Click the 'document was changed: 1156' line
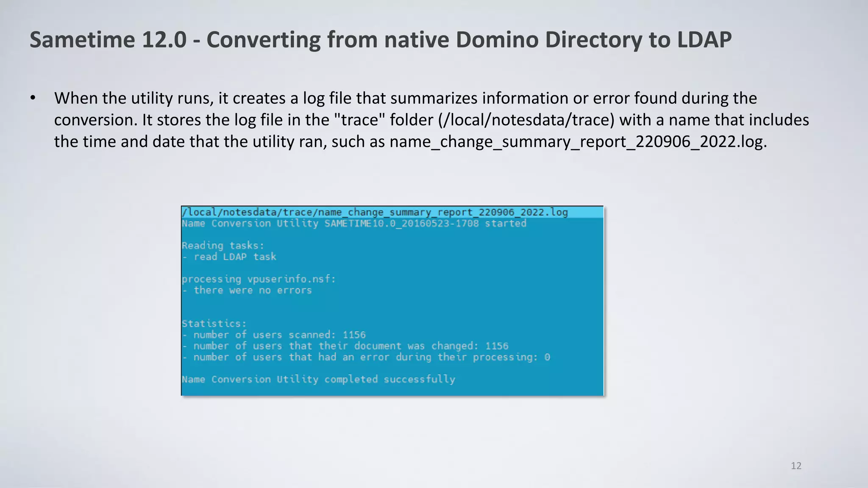 point(345,346)
